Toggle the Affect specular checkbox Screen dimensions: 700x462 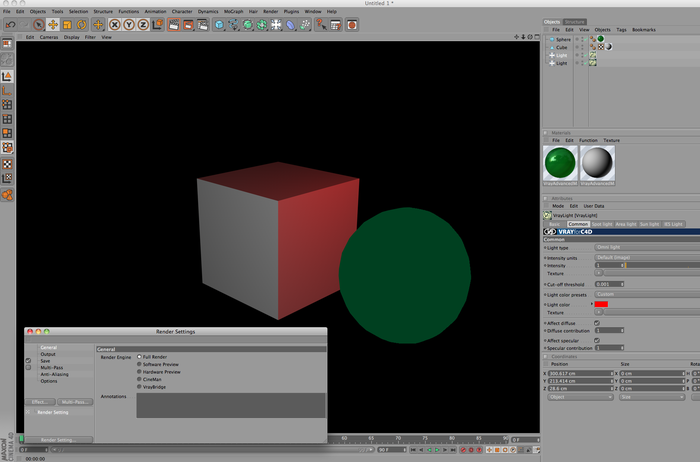tap(597, 341)
